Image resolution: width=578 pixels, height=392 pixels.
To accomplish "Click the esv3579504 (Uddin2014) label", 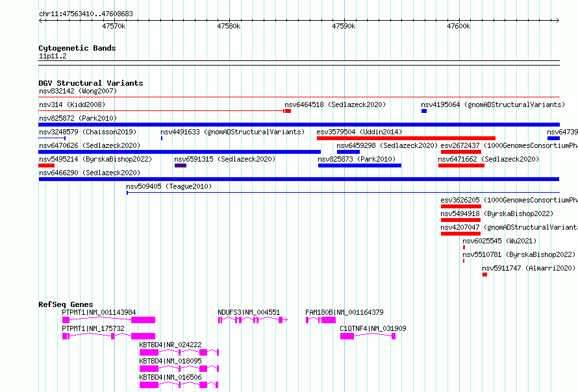I will click(359, 132).
